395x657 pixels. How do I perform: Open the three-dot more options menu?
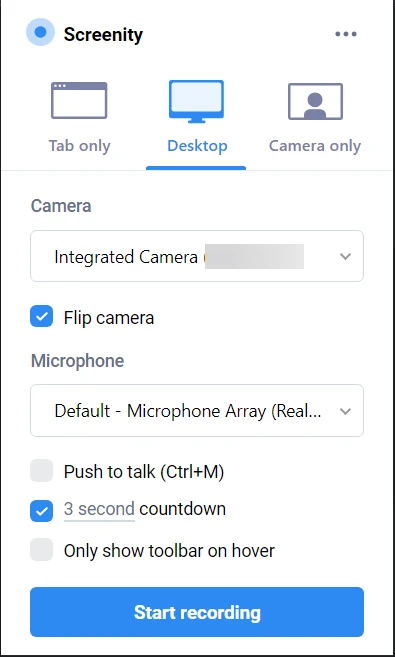[x=346, y=34]
